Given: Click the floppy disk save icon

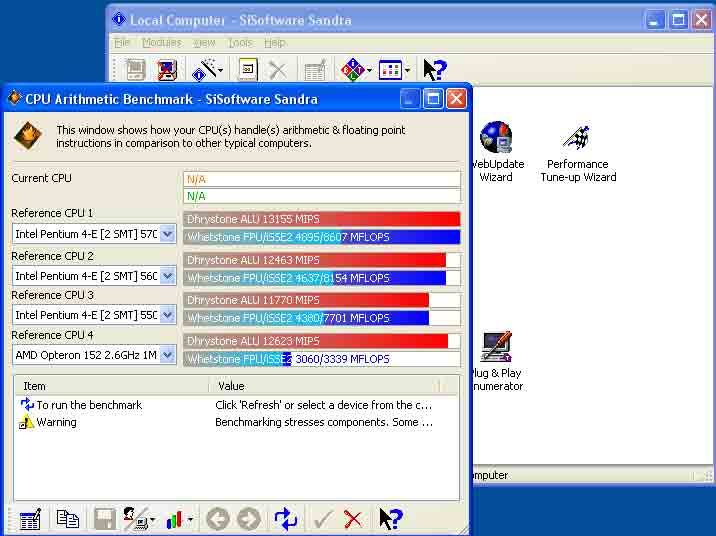Looking at the screenshot, I should tap(105, 520).
